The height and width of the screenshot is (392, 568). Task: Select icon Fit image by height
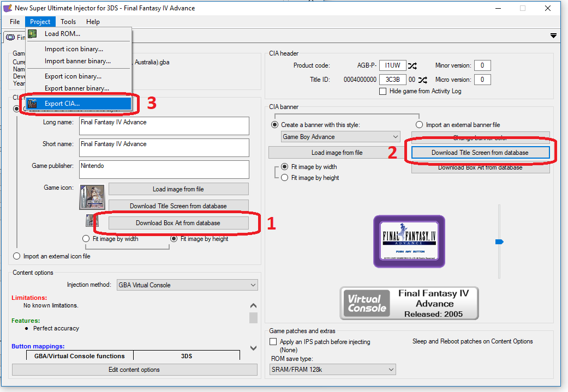[174, 239]
